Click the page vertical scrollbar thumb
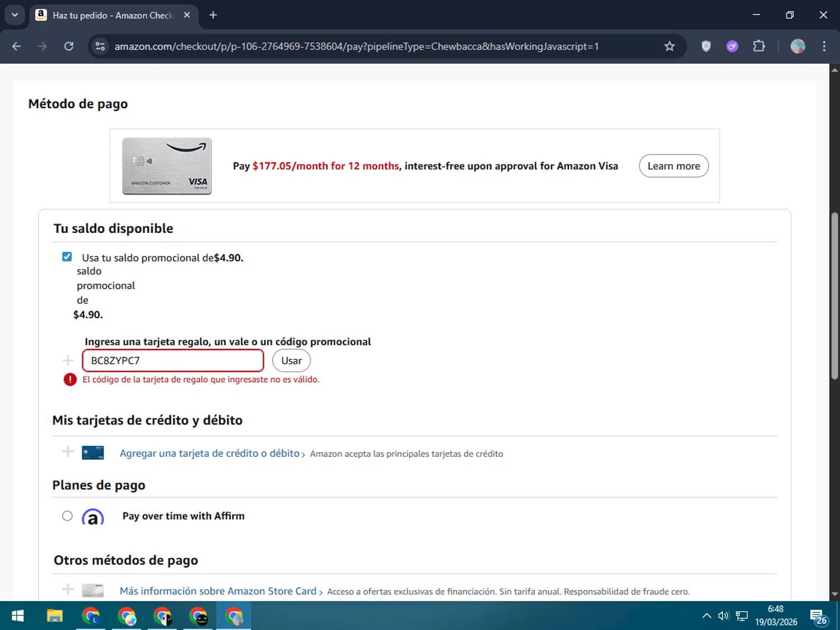Image resolution: width=840 pixels, height=630 pixels. (x=834, y=296)
